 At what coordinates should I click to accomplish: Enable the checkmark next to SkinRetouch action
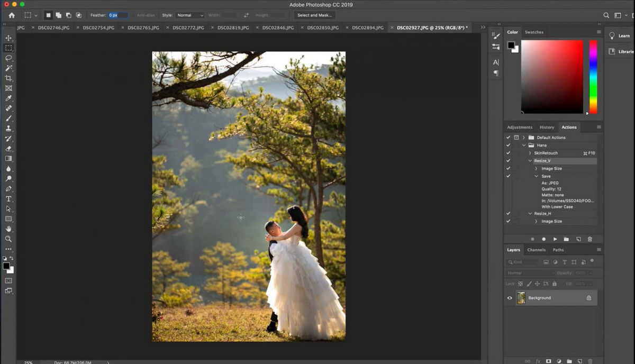coord(507,153)
